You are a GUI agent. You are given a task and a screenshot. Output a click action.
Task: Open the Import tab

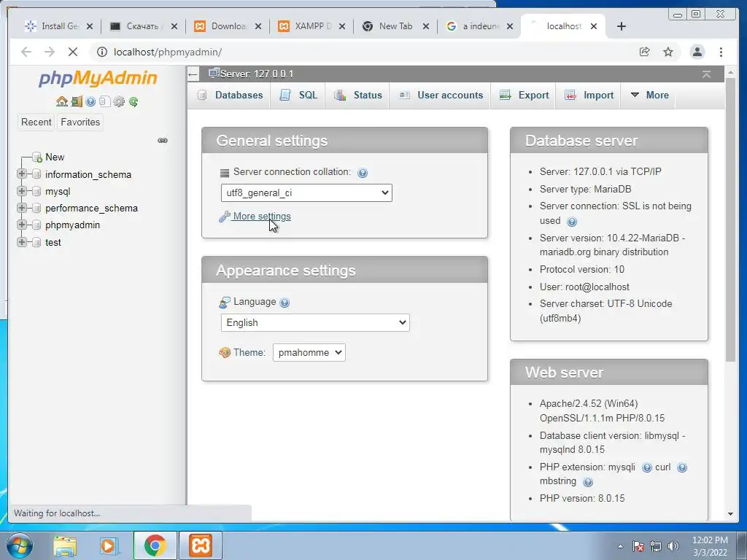point(589,96)
